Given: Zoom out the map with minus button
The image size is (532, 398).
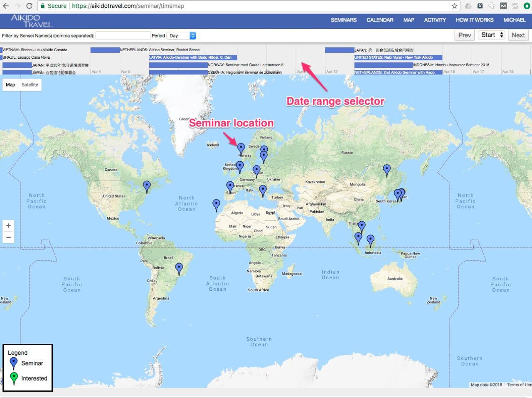Looking at the screenshot, I should [8, 237].
